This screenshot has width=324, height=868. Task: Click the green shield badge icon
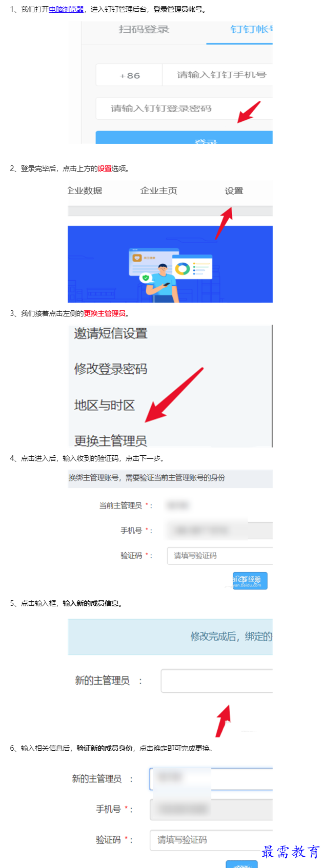coord(146,278)
